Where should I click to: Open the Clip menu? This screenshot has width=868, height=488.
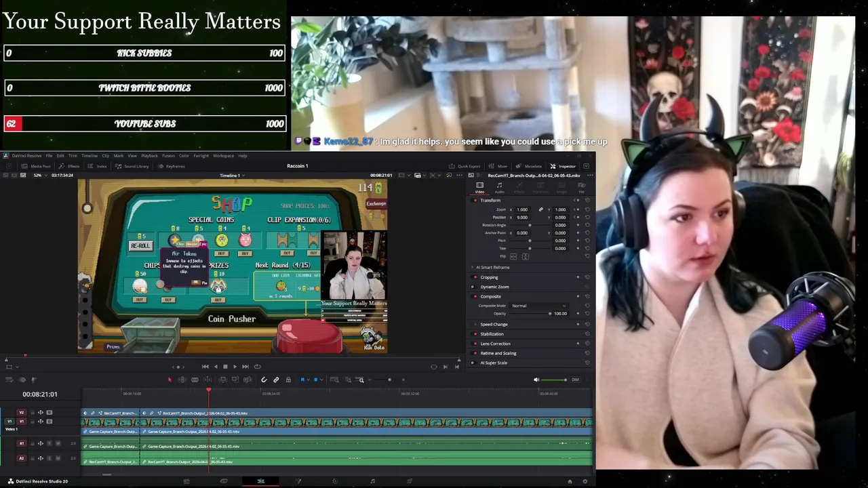tap(105, 156)
